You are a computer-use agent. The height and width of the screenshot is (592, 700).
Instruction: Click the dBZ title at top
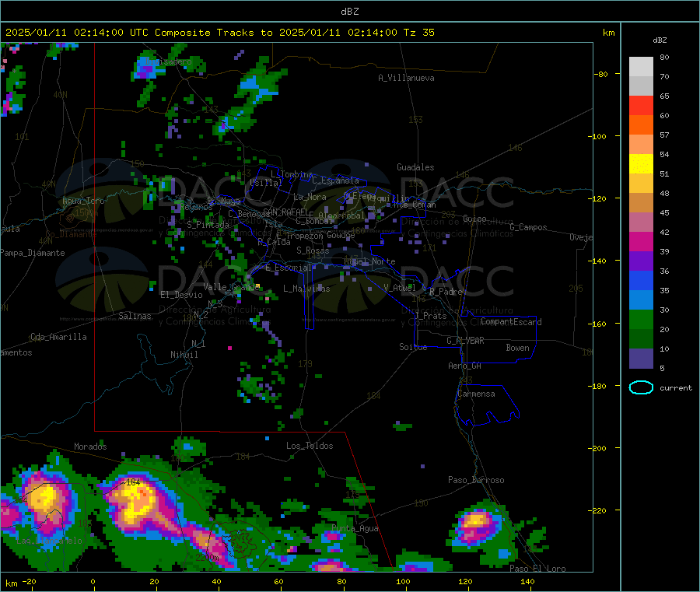pos(349,12)
